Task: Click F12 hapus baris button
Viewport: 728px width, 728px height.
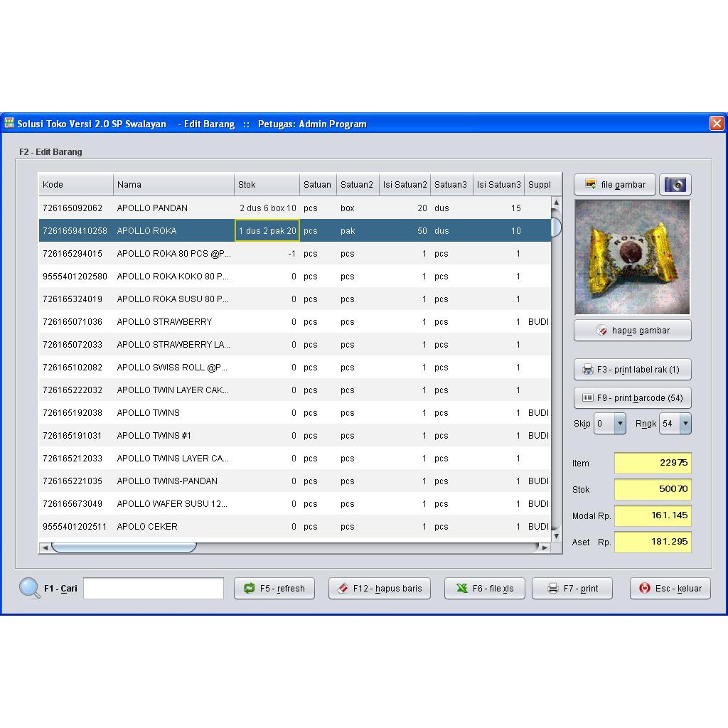Action: [380, 589]
